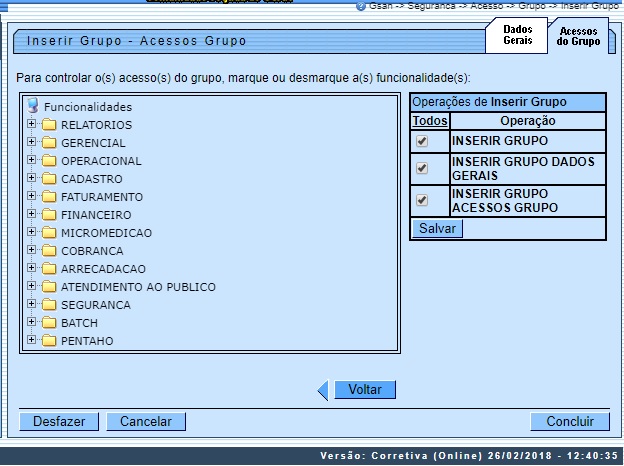624x466 pixels.
Task: Select the RELATORIOS tree label
Action: tap(96, 125)
